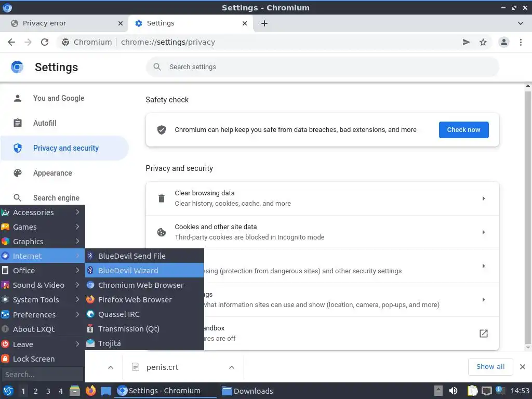Open a new tab with the plus button

tap(264, 23)
